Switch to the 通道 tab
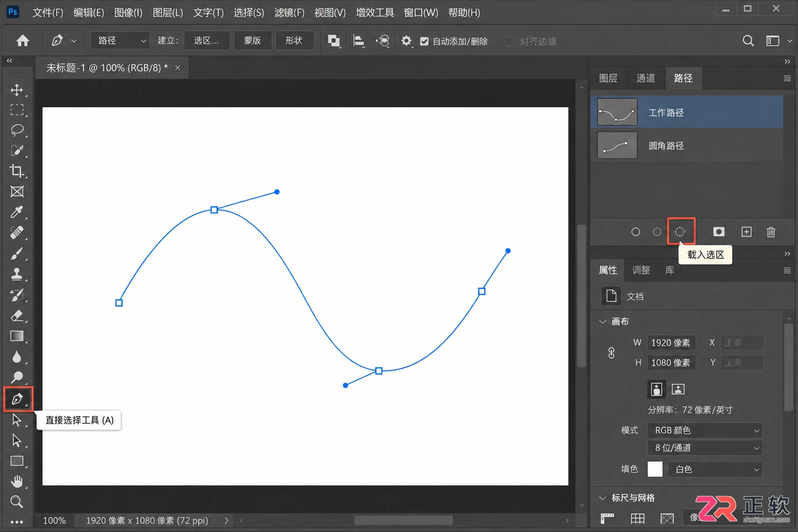This screenshot has width=798, height=532. click(x=646, y=78)
